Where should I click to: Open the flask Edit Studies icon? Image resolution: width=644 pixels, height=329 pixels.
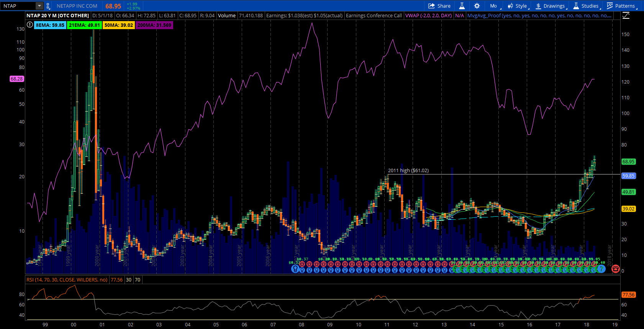click(x=462, y=6)
